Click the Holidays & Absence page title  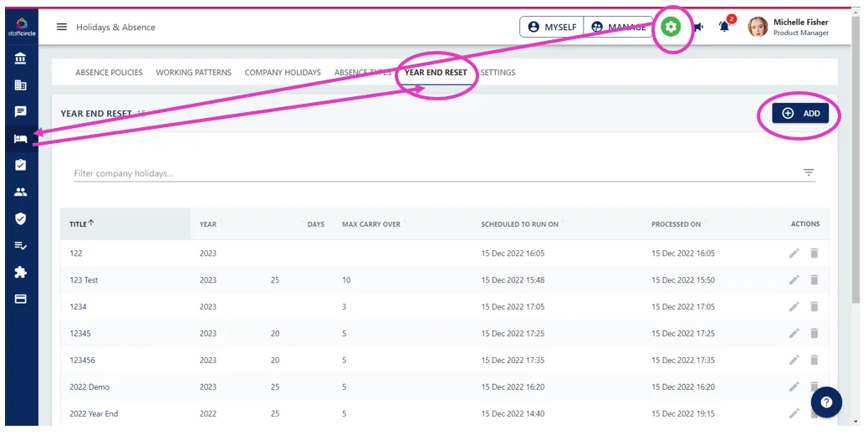pyautogui.click(x=115, y=27)
